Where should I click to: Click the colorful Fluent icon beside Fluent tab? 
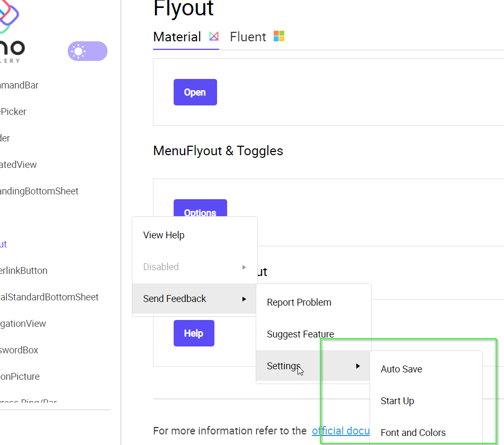click(279, 36)
